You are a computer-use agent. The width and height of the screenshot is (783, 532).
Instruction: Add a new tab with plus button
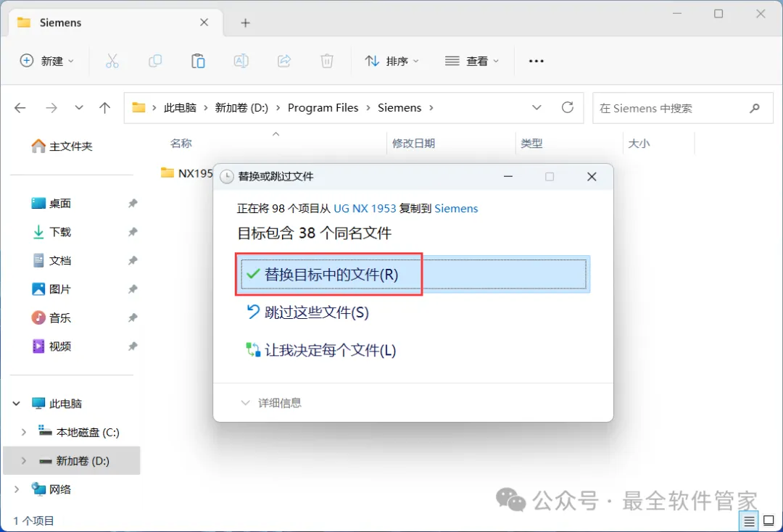tap(245, 23)
